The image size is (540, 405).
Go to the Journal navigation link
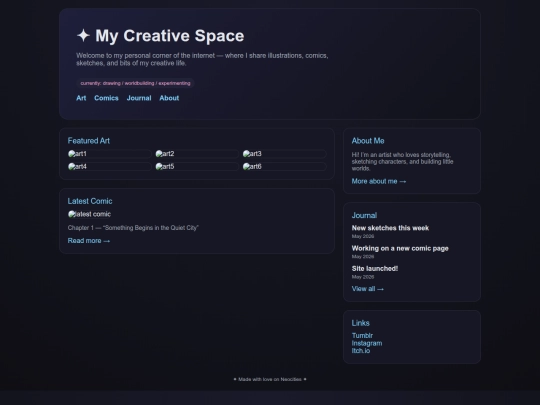click(139, 98)
